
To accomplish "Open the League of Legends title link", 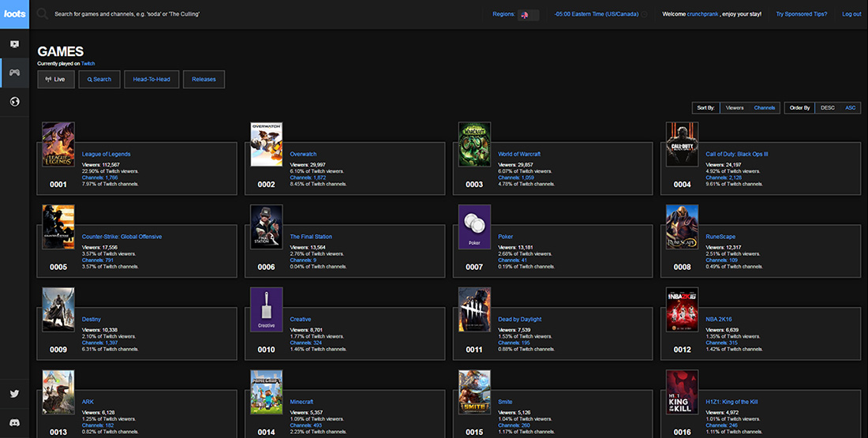I will (x=107, y=154).
